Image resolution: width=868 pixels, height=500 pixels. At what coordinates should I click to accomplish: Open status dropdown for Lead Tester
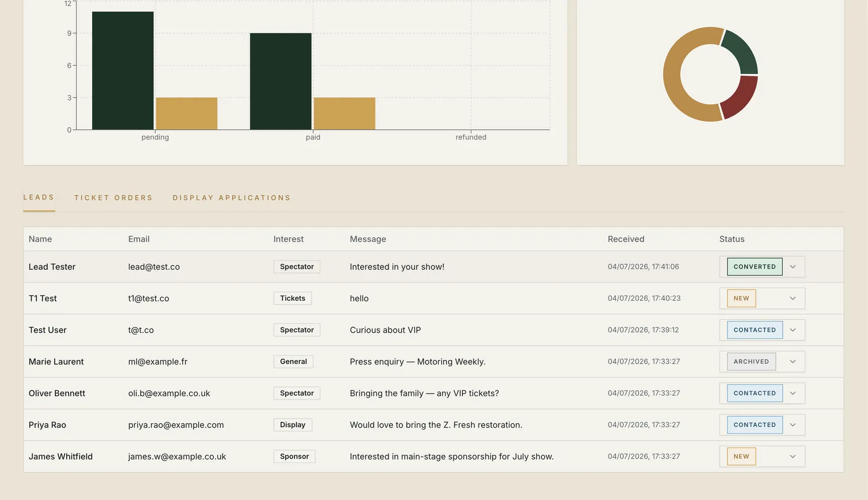click(x=762, y=267)
